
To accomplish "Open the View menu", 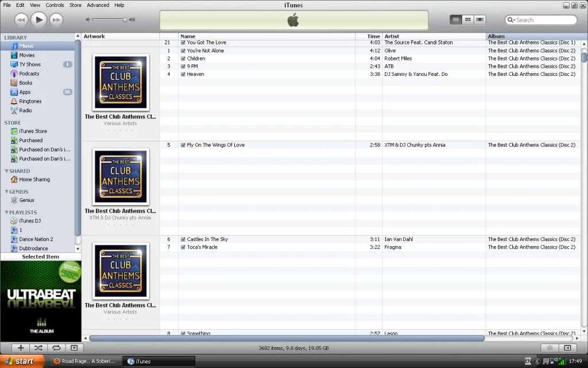I will 35,5.
